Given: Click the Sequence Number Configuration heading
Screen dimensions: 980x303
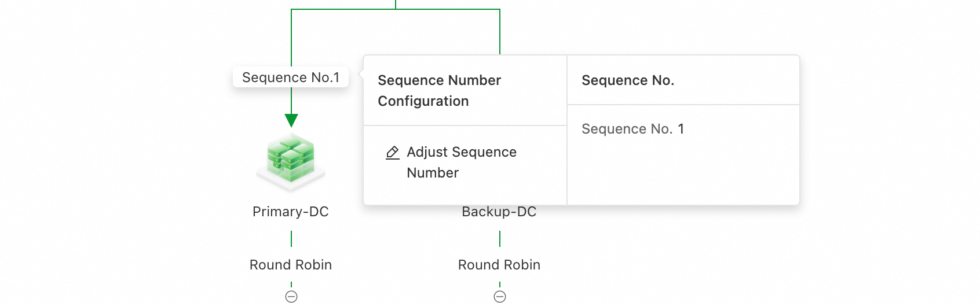Looking at the screenshot, I should click(x=439, y=91).
